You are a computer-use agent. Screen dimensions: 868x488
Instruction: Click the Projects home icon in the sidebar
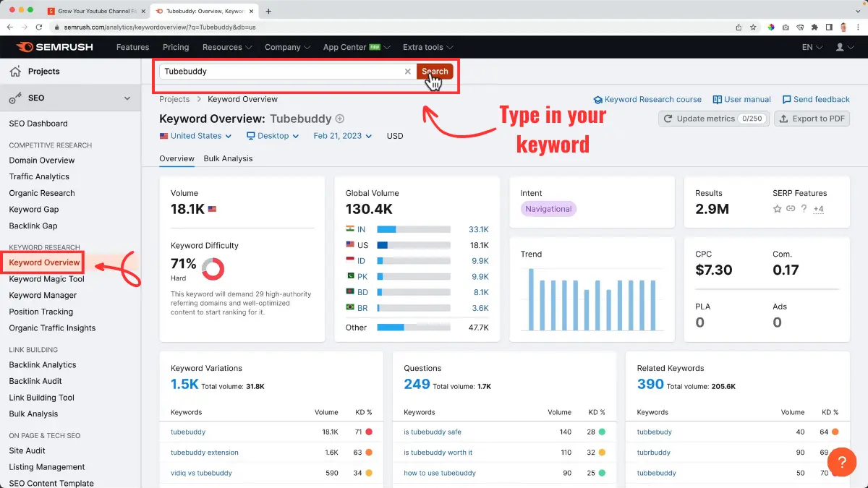(x=16, y=72)
